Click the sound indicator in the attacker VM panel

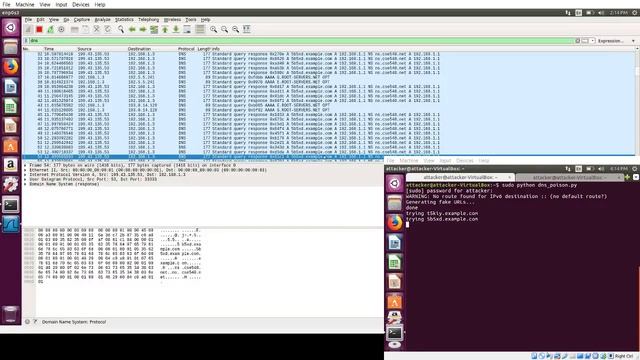click(x=601, y=169)
